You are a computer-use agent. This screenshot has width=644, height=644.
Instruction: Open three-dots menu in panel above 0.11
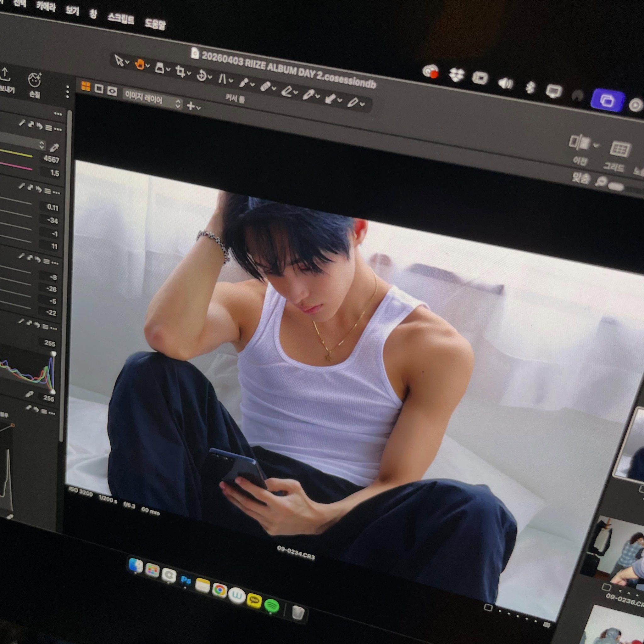pyautogui.click(x=56, y=193)
